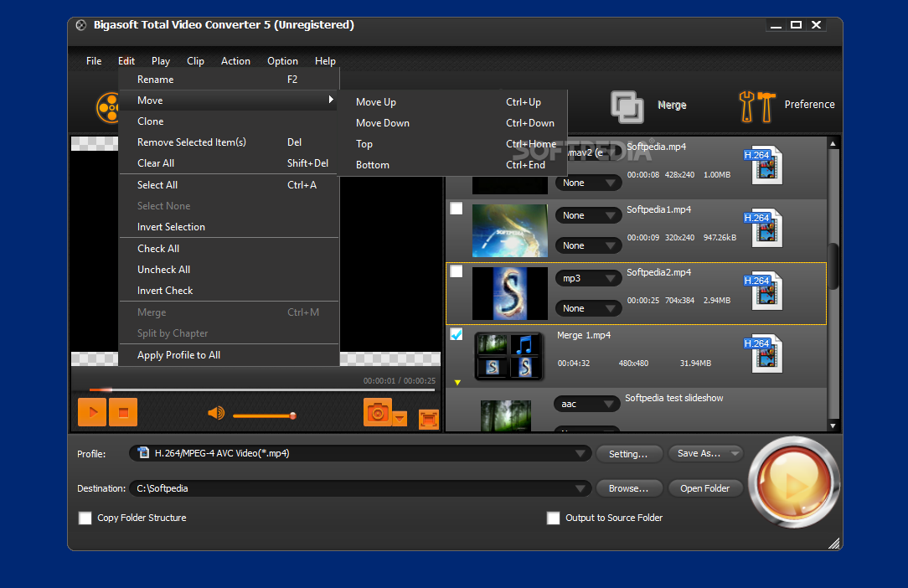Click Clear All menu entry
The width and height of the screenshot is (908, 588).
pyautogui.click(x=229, y=163)
